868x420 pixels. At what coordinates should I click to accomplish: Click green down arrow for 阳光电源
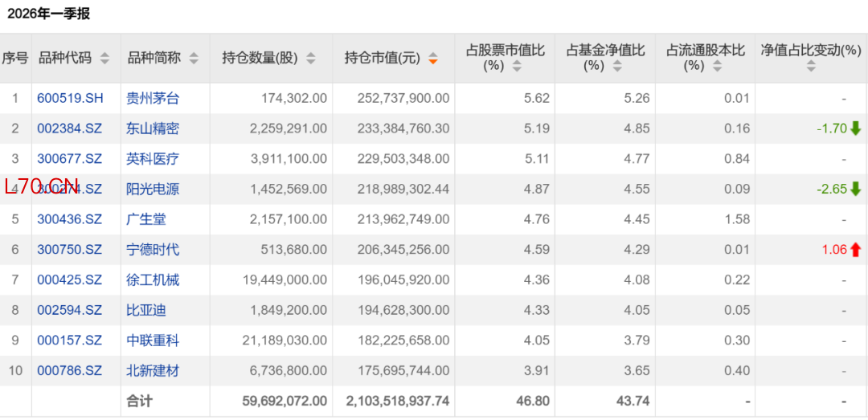click(856, 190)
